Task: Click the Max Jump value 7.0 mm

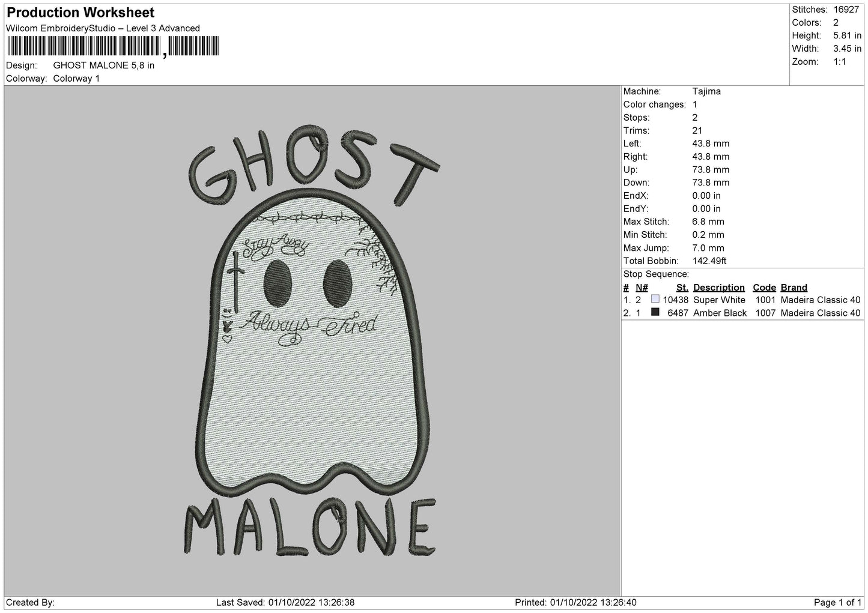Action: [709, 248]
